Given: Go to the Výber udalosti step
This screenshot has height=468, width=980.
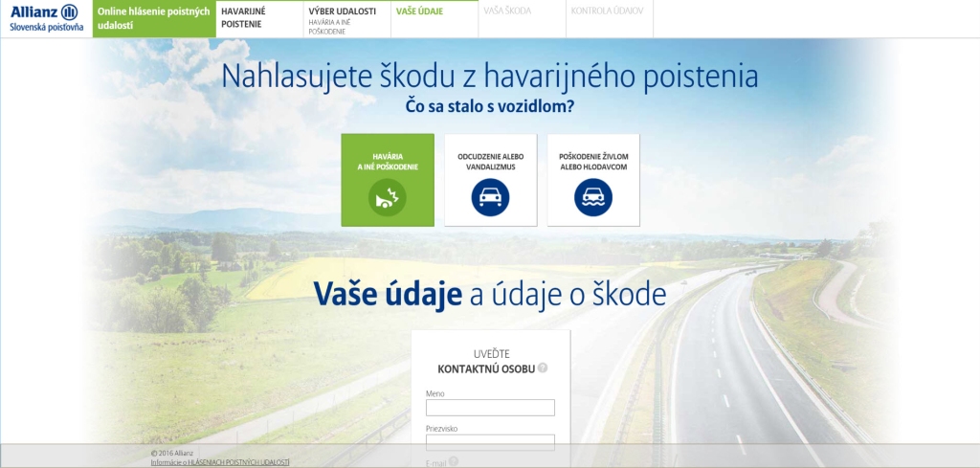Looking at the screenshot, I should pos(346,19).
